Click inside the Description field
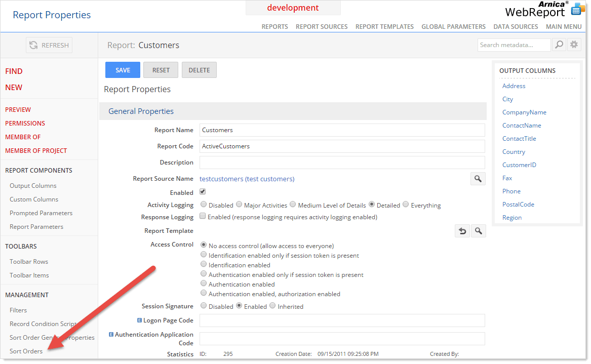591x364 pixels. pyautogui.click(x=342, y=163)
